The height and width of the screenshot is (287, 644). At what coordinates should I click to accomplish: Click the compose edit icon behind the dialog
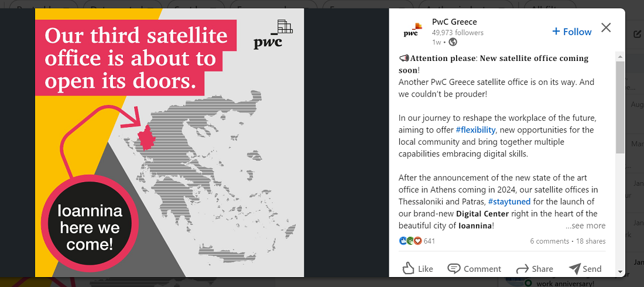[638, 34]
